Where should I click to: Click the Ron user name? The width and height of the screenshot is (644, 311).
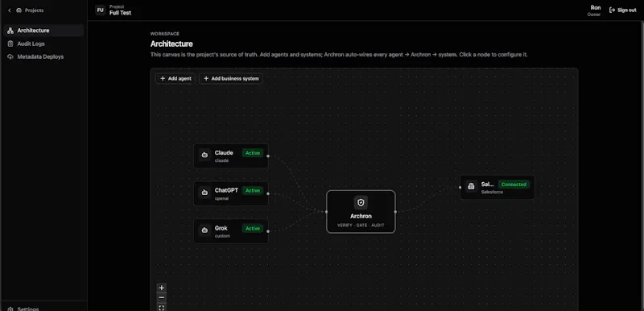(596, 7)
